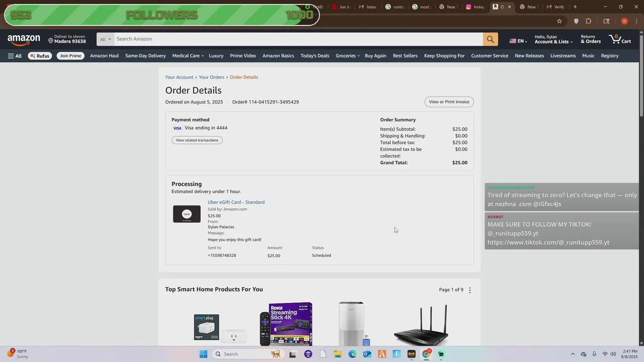Open Uber eGift Card - Standard link

click(x=236, y=202)
